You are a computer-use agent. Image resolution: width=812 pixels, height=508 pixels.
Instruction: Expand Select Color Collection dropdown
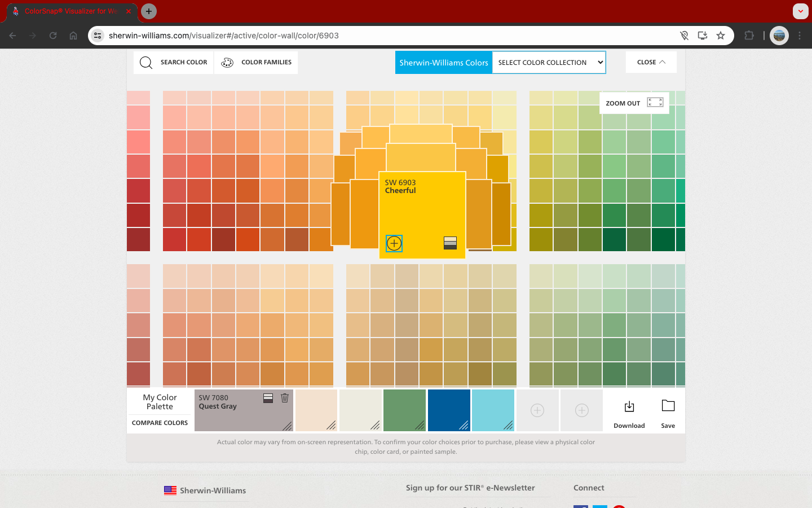549,63
